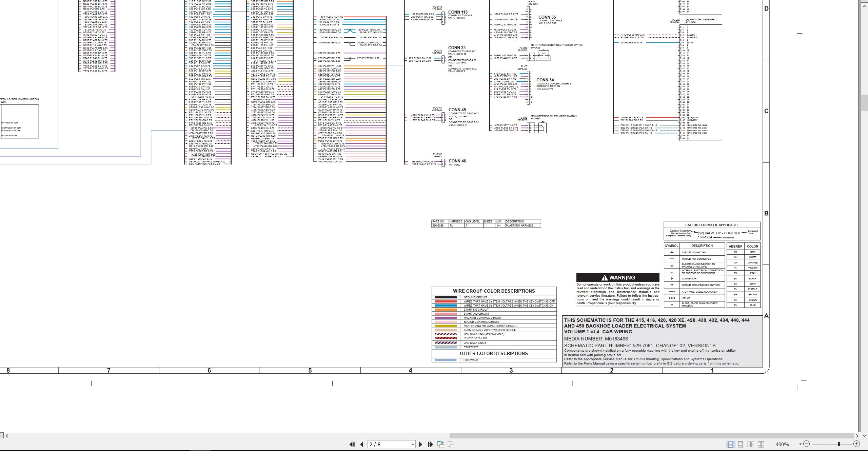The width and height of the screenshot is (868, 451).
Task: Click the CONN 115 label
Action: coord(458,12)
